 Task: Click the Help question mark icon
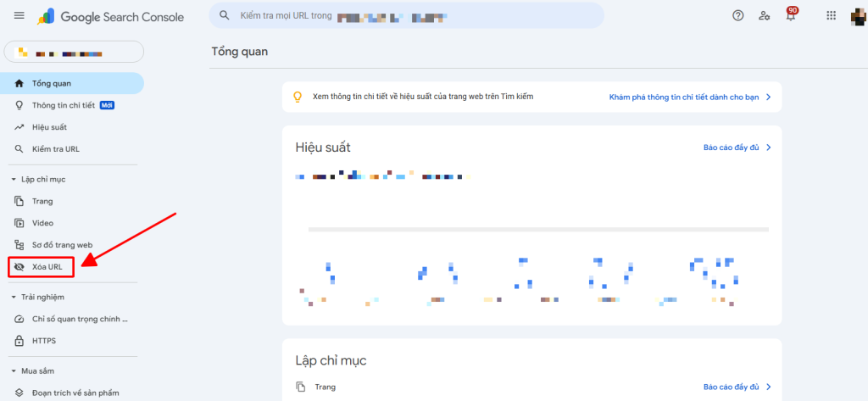[737, 15]
